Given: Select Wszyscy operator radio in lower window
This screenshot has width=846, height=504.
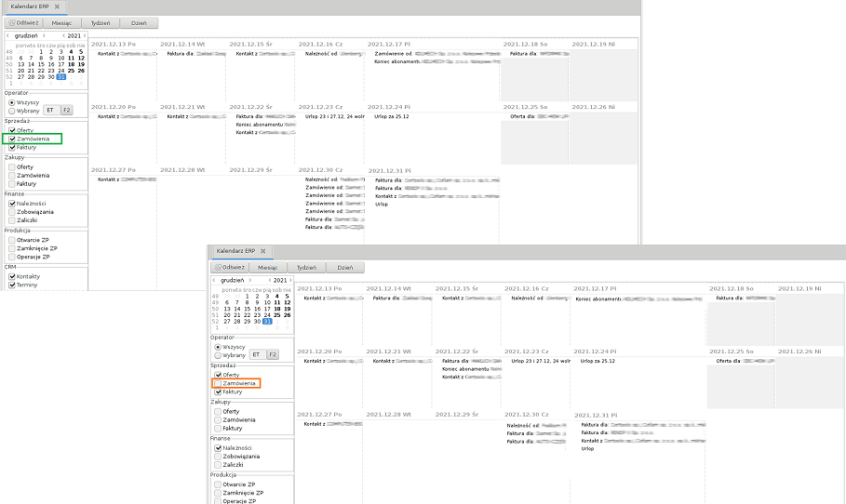Looking at the screenshot, I should (x=218, y=347).
